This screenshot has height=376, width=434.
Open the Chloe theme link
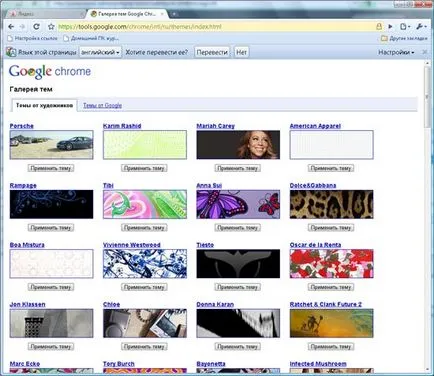click(111, 304)
